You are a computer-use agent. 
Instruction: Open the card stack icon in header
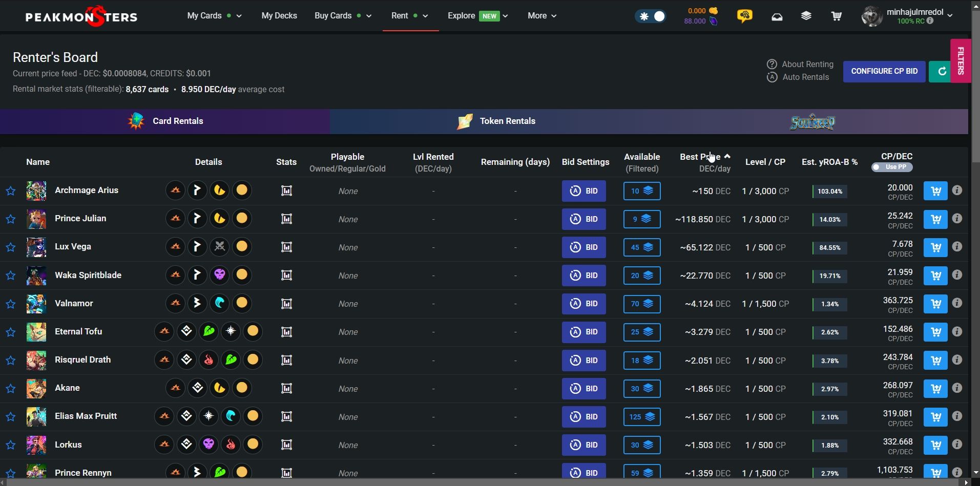(806, 16)
